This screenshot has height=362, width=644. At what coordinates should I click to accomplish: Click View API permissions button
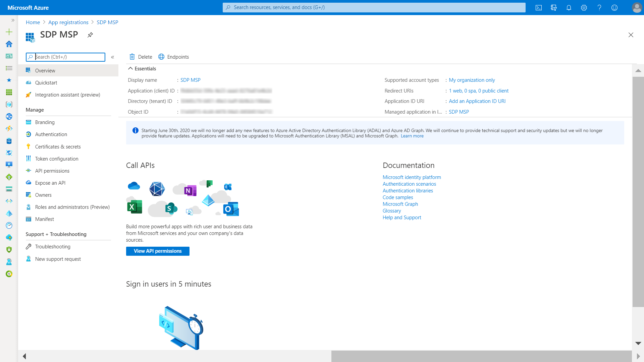[x=158, y=251]
